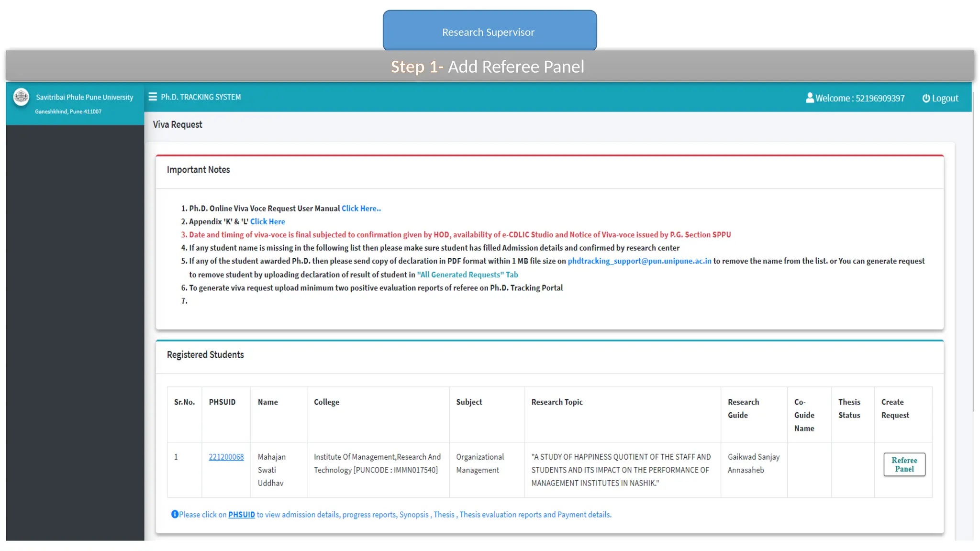Click the bold PHSUID link in footer note
Screen dimensions: 980x551
[x=241, y=515]
